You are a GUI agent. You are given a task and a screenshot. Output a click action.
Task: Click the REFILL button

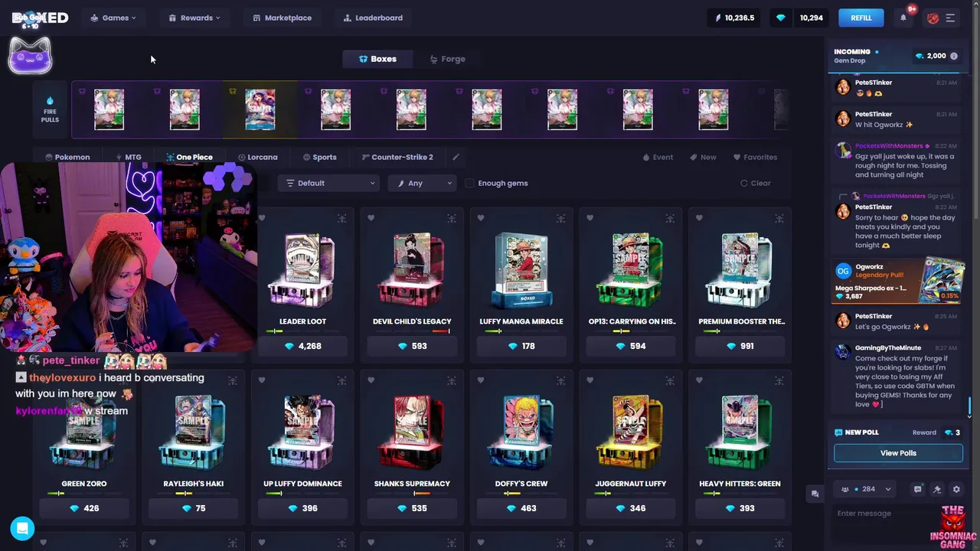tap(861, 18)
